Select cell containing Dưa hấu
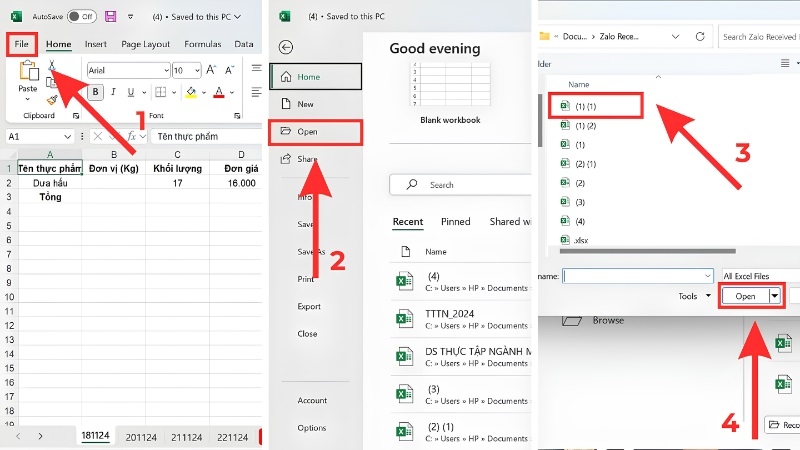Image resolution: width=800 pixels, height=450 pixels. 50,183
